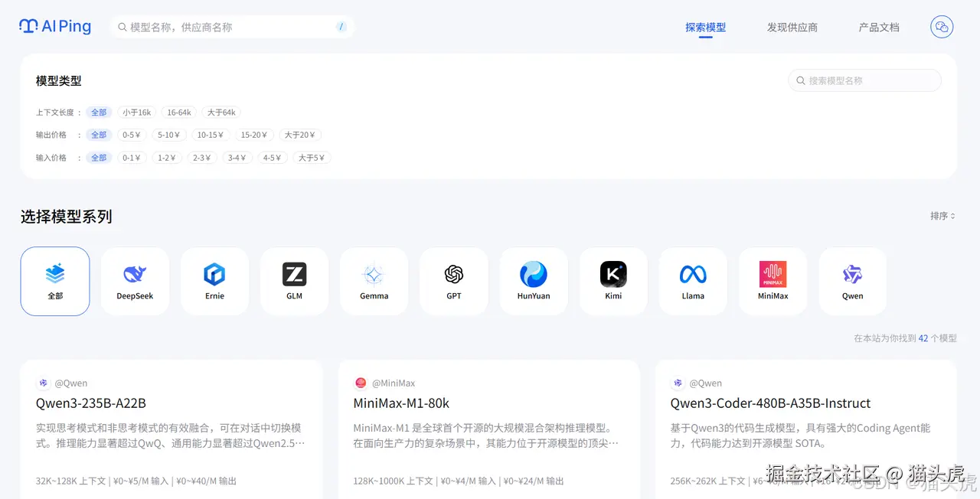The width and height of the screenshot is (980, 499).
Task: Select the 16-64k context length filter
Action: click(178, 112)
